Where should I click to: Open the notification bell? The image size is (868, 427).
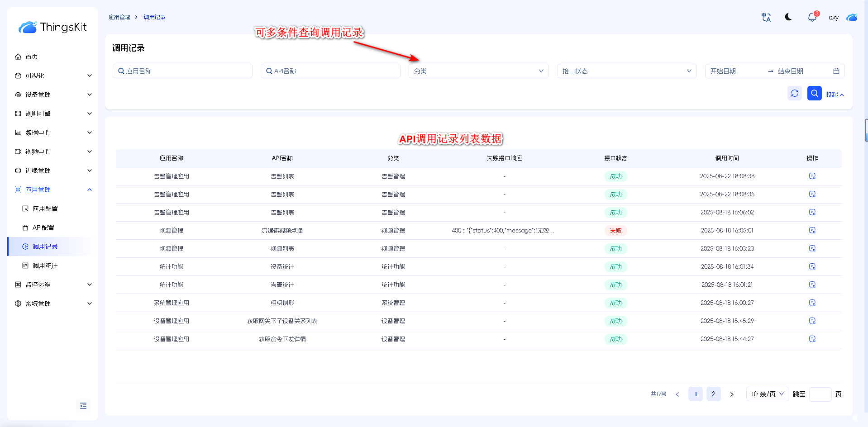tap(812, 17)
